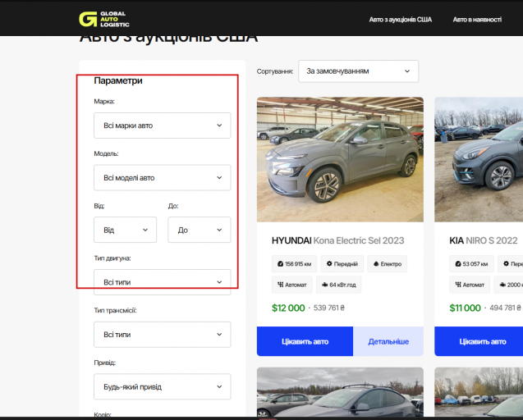Open the 'До' year dropdown
The image size is (523, 420).
(x=200, y=230)
